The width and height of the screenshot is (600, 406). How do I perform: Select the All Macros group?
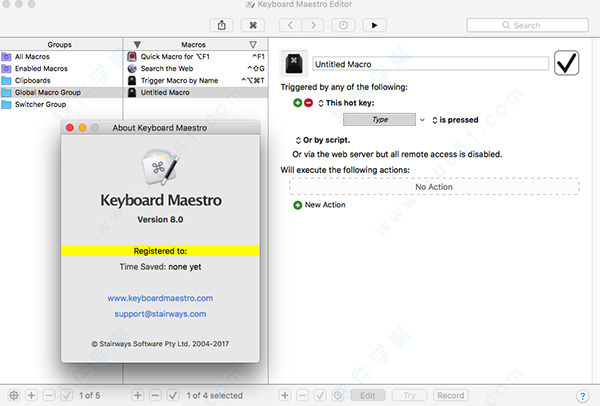coord(61,57)
